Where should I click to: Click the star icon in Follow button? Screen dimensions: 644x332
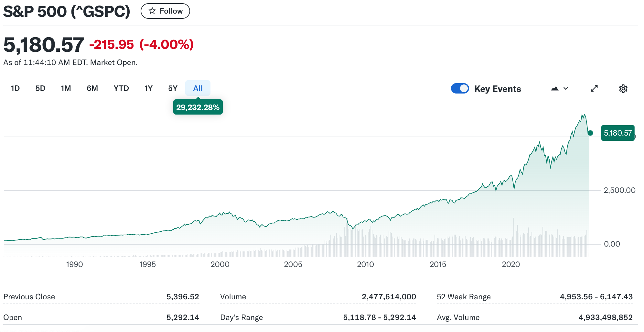click(x=152, y=11)
